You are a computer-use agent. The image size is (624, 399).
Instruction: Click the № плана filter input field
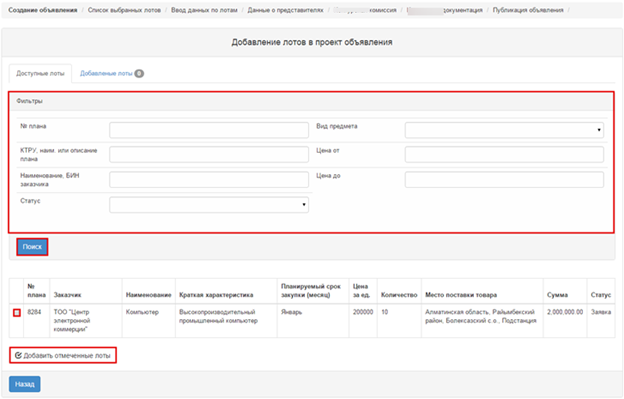click(209, 130)
